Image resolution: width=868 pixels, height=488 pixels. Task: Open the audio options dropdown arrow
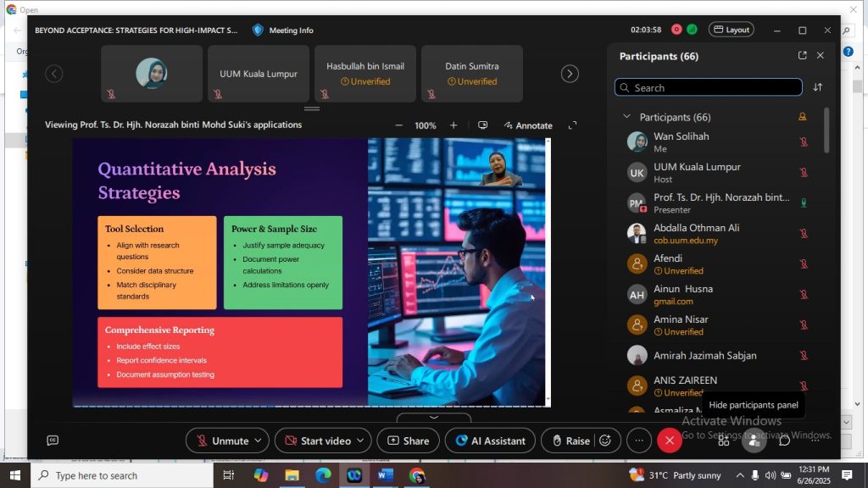point(259,441)
